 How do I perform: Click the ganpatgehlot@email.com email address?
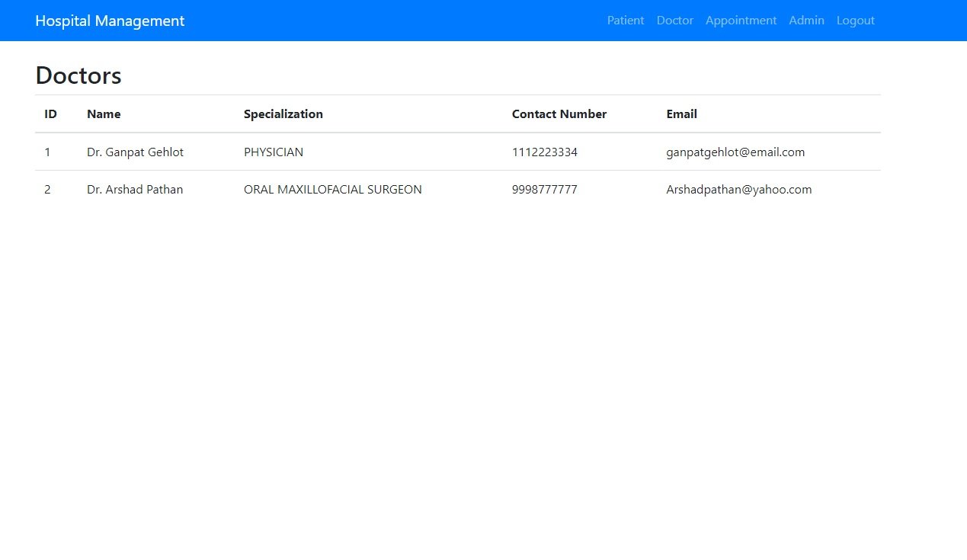point(735,152)
